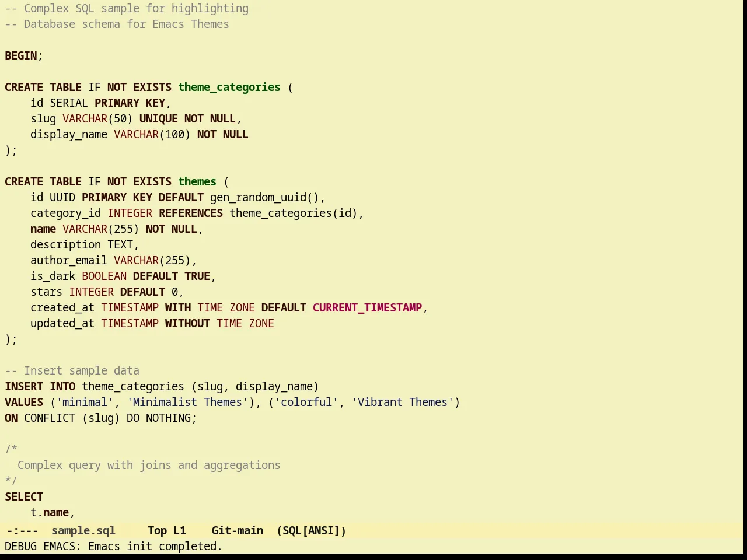The image size is (747, 560).
Task: Click REFERENCES keyword in category_id line
Action: (x=191, y=213)
